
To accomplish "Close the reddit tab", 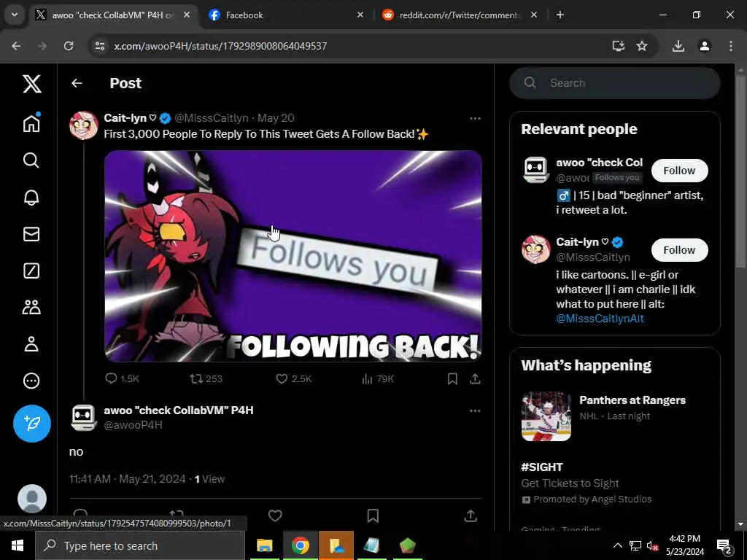I will click(534, 15).
